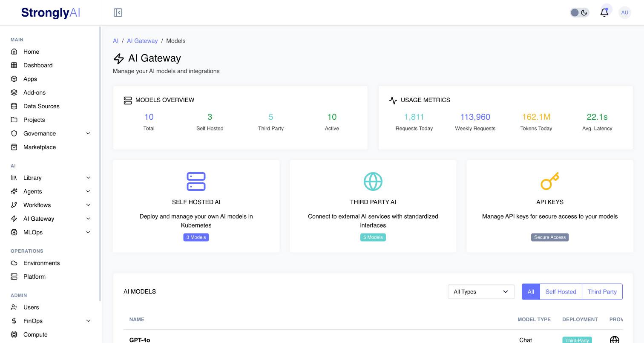This screenshot has height=343, width=644.
Task: Click the AI Gateway breadcrumb link
Action: pos(142,41)
